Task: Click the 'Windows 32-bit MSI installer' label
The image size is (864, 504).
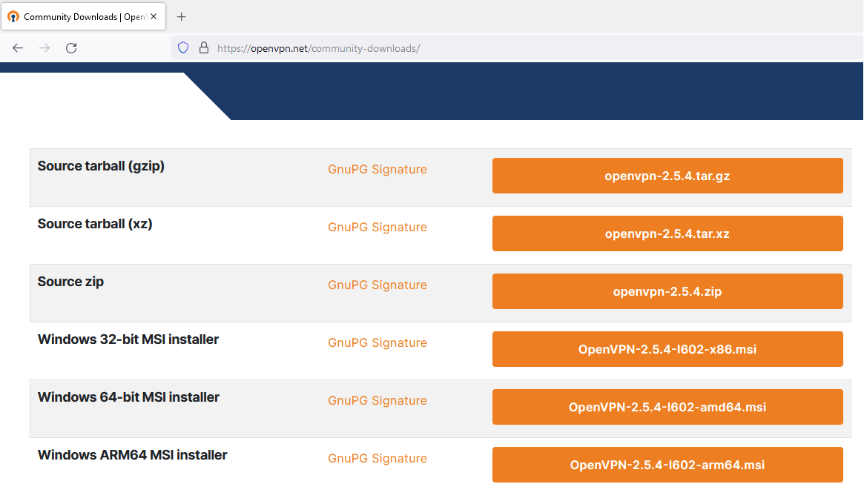Action: click(128, 339)
